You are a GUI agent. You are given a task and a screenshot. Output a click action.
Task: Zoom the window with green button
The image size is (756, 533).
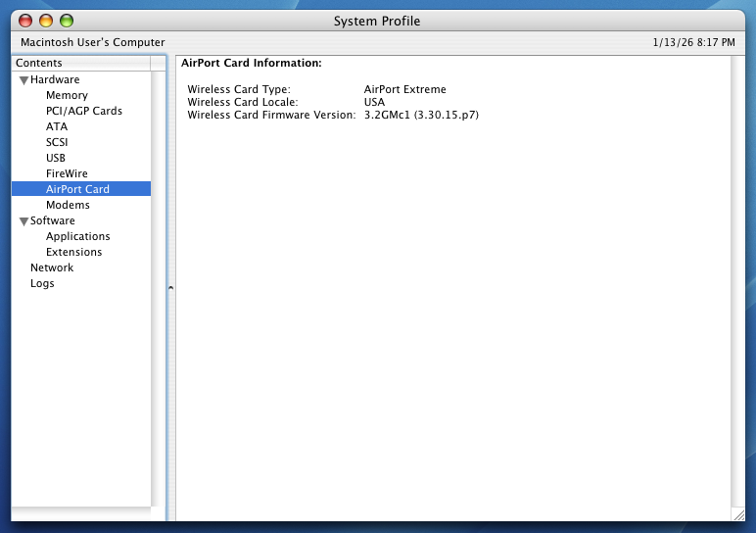(x=67, y=21)
